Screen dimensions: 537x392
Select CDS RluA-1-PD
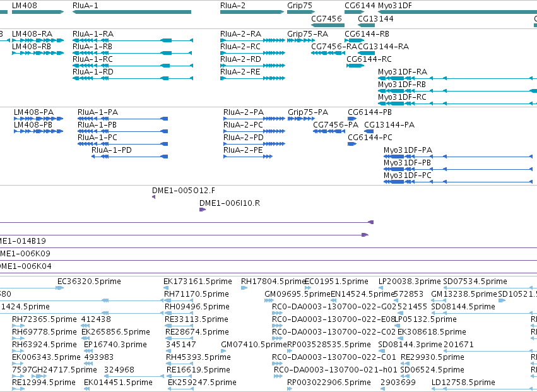(129, 157)
